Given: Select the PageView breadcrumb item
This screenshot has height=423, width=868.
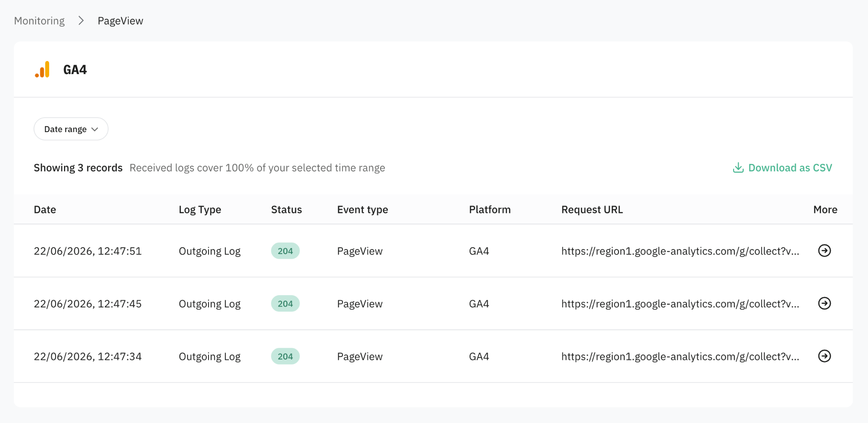Looking at the screenshot, I should coord(120,21).
